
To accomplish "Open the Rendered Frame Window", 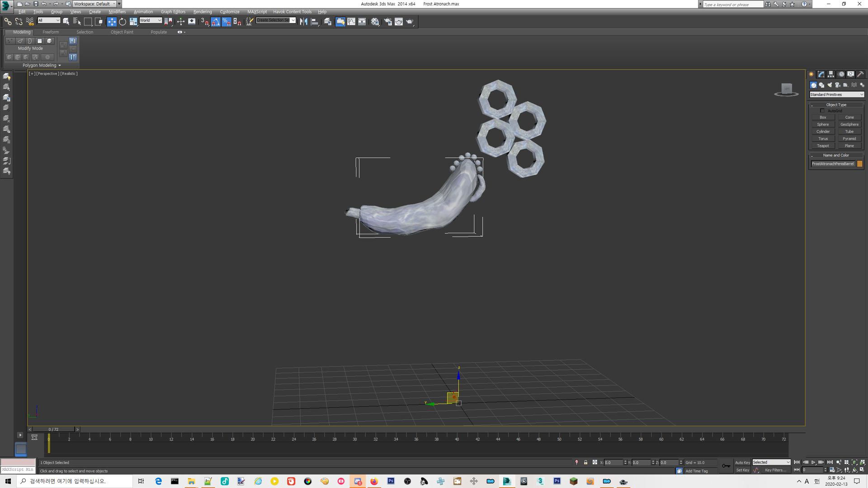I will tap(399, 21).
